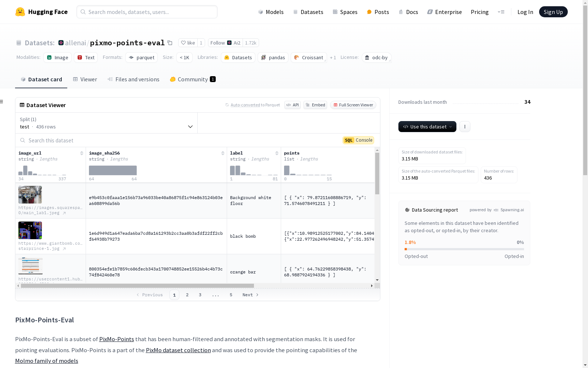Open the Posts menu item

[x=378, y=12]
